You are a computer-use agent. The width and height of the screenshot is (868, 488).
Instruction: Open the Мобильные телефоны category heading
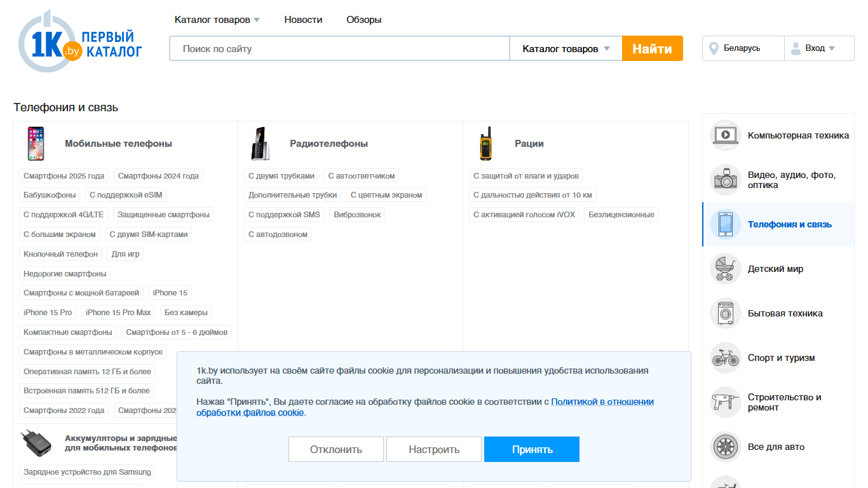tap(118, 144)
